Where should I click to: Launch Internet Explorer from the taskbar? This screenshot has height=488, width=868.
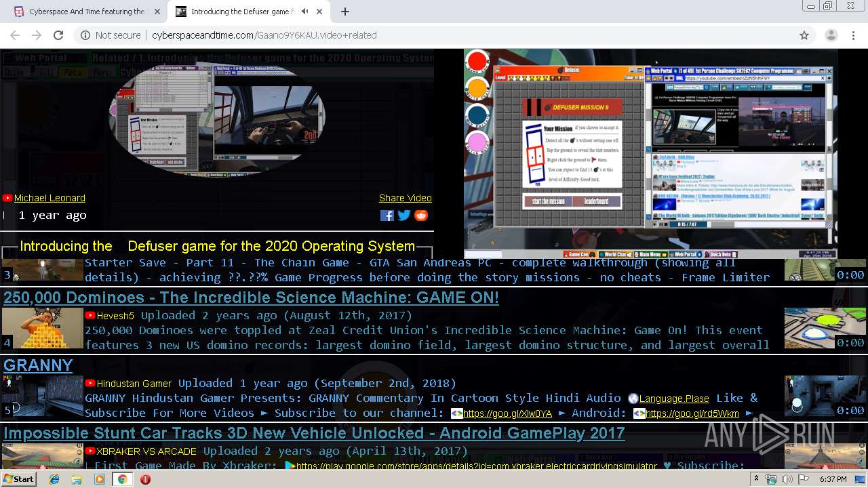54,479
